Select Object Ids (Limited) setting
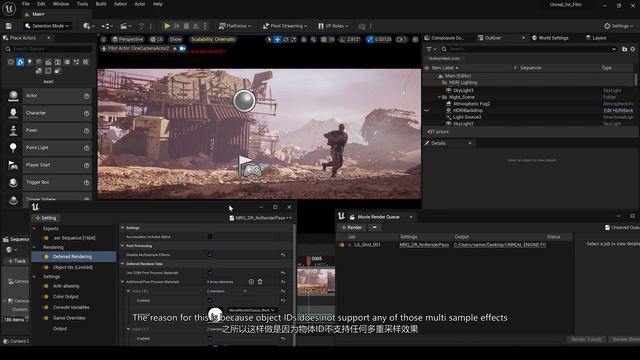The height and width of the screenshot is (360, 640). tap(73, 267)
